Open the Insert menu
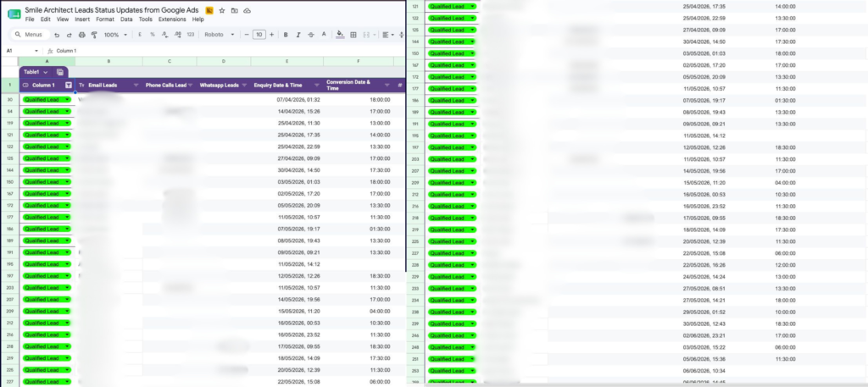Screen dimensions: 868x387 point(82,19)
